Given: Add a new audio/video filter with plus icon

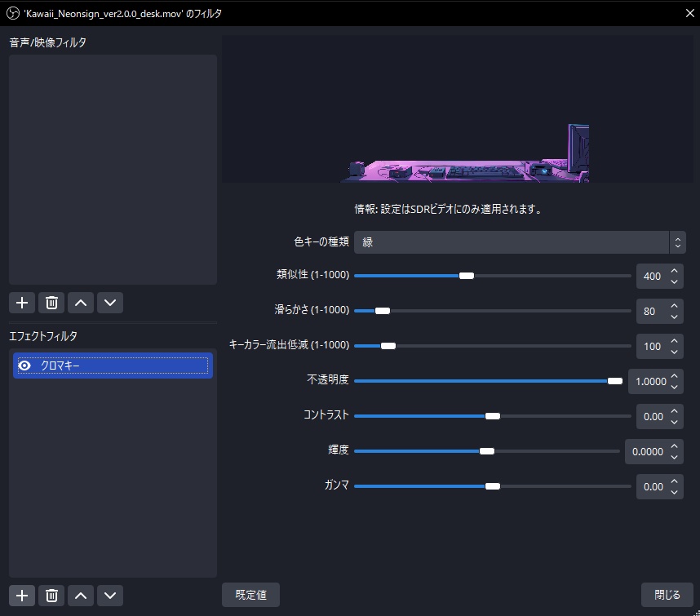Looking at the screenshot, I should coord(22,303).
